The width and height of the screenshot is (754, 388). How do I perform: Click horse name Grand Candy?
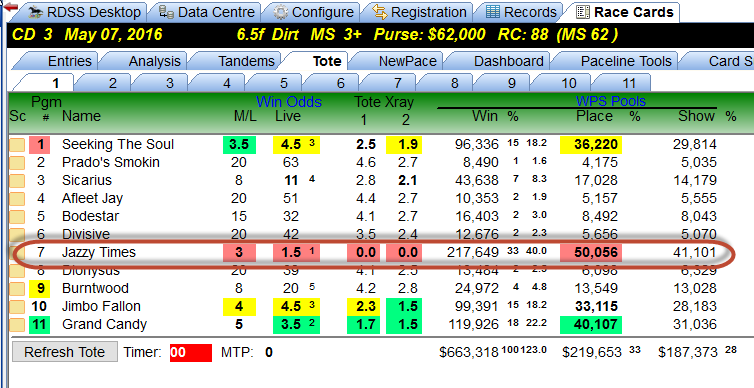pos(104,325)
